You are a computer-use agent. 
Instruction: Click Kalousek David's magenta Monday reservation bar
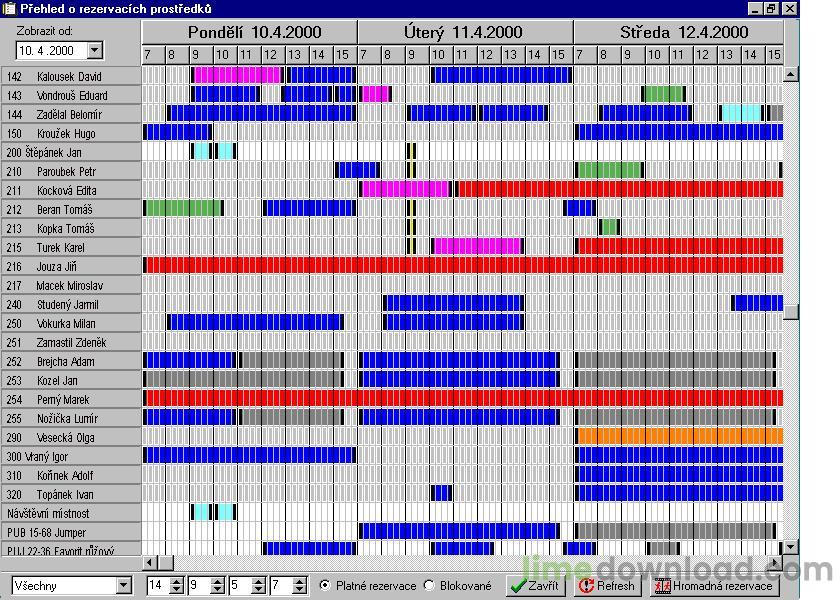(237, 75)
